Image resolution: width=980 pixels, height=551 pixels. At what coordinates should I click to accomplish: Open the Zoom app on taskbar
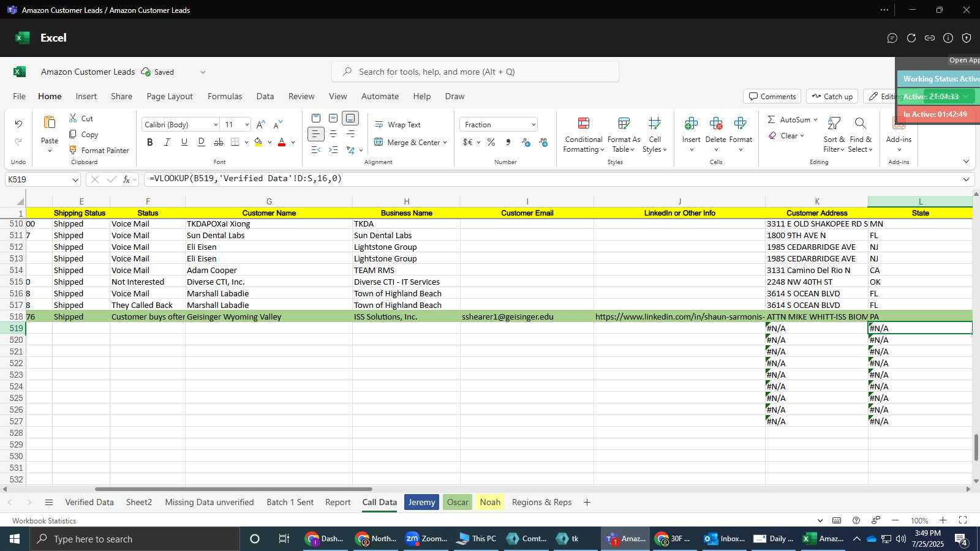(427, 539)
